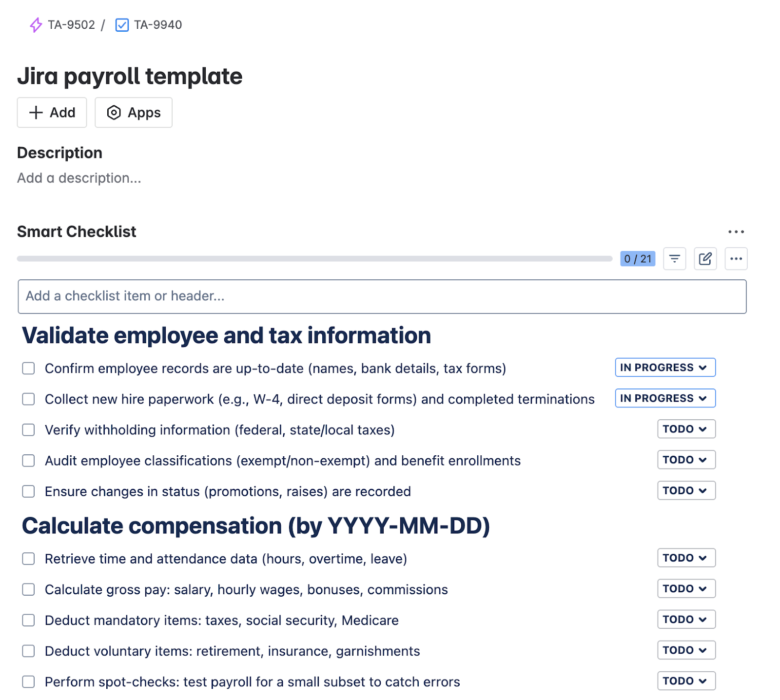Click the Description heading
Image resolution: width=780 pixels, height=700 pixels.
click(59, 153)
